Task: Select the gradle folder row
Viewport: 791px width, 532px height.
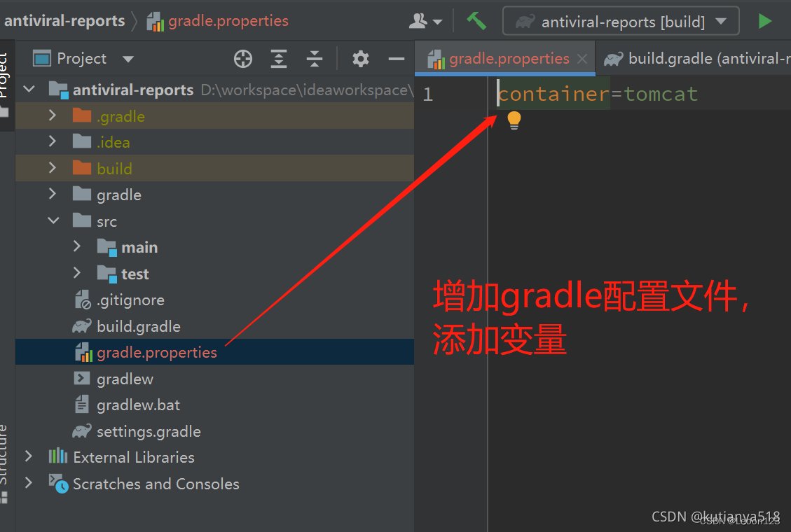Action: (x=215, y=195)
